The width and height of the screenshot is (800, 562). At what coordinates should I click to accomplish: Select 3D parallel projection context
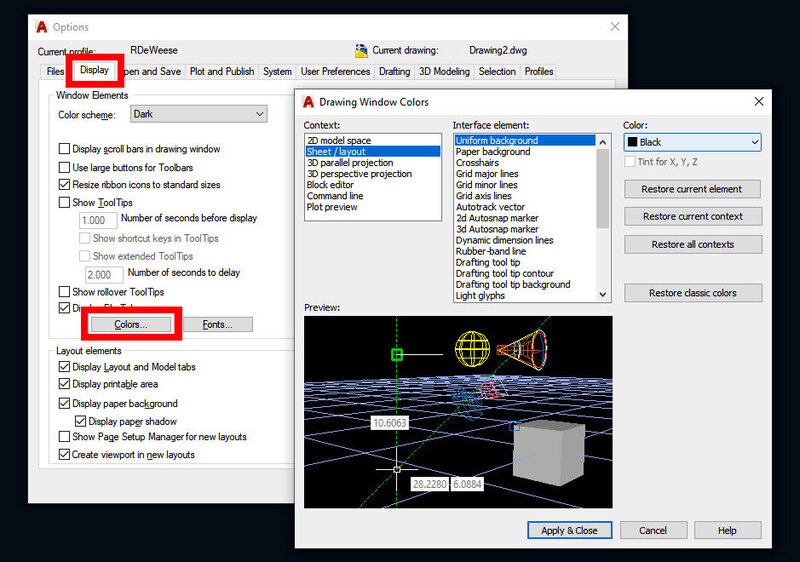point(372,163)
